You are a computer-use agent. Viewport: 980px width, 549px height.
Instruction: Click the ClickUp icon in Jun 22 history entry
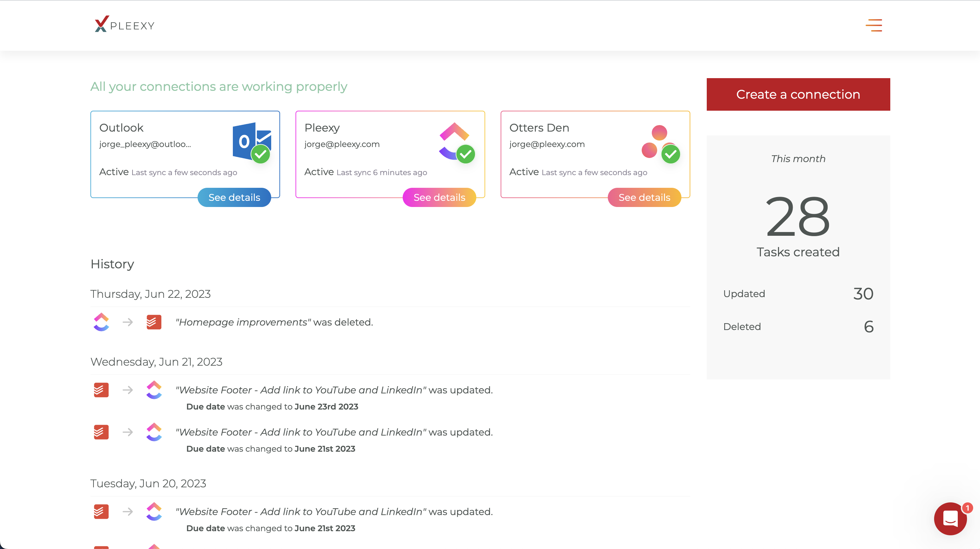tap(101, 322)
